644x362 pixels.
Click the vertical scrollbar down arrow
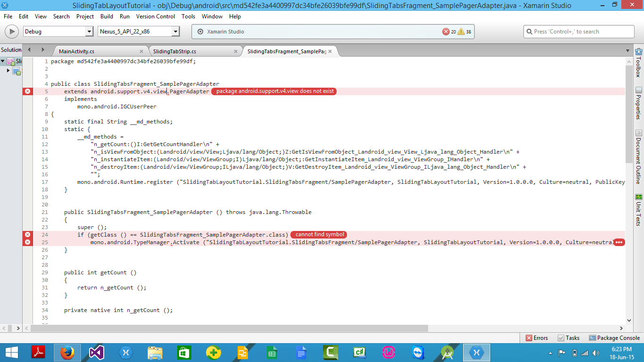point(629,320)
